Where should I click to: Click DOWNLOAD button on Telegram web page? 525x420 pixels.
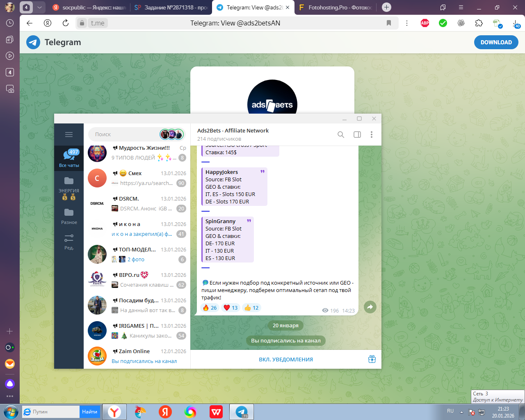[496, 42]
